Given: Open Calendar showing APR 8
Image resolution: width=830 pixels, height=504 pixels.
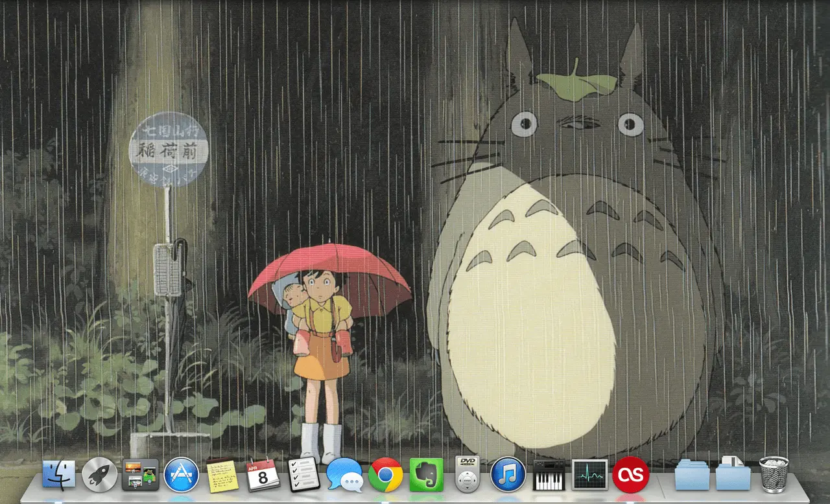Looking at the screenshot, I should point(263,475).
